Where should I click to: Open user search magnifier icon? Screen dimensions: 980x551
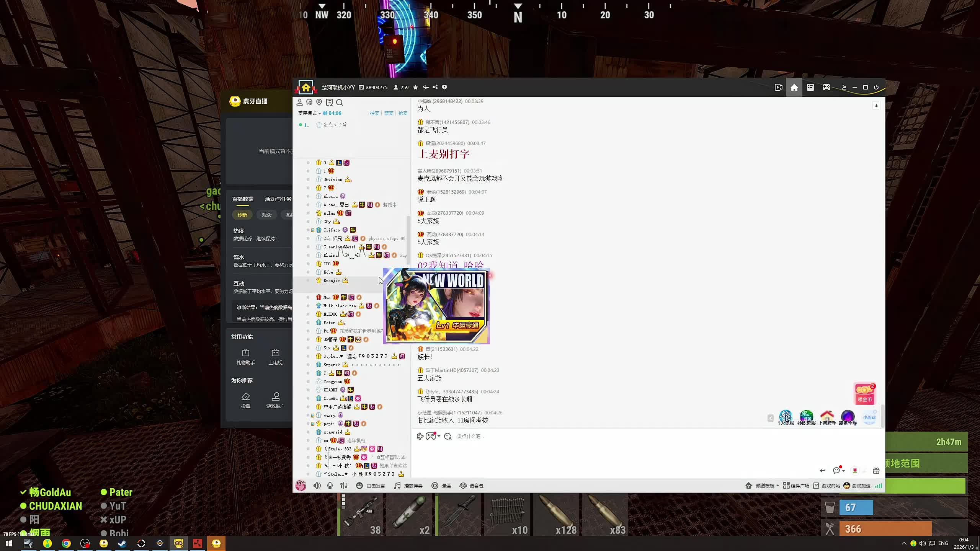pyautogui.click(x=340, y=103)
